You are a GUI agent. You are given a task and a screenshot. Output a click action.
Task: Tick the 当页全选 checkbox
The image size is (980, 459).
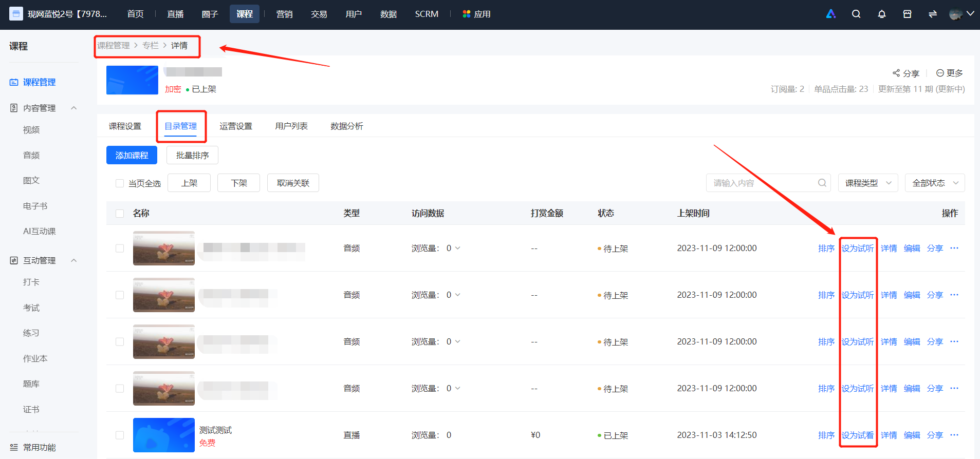click(x=120, y=183)
